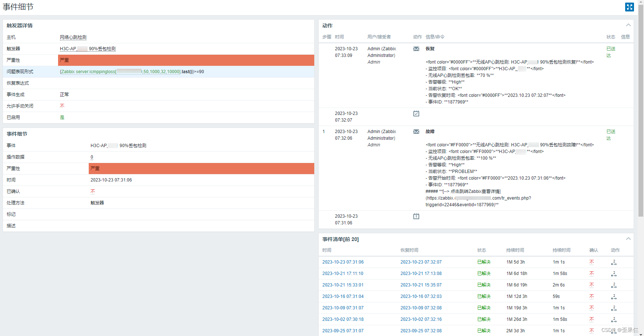Click duration 2m 6s cell

[559, 285]
